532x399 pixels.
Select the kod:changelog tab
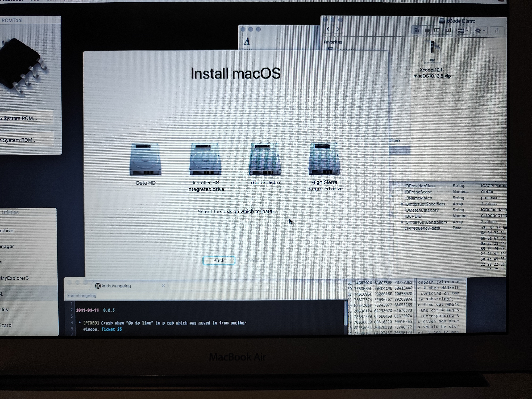[x=116, y=286]
